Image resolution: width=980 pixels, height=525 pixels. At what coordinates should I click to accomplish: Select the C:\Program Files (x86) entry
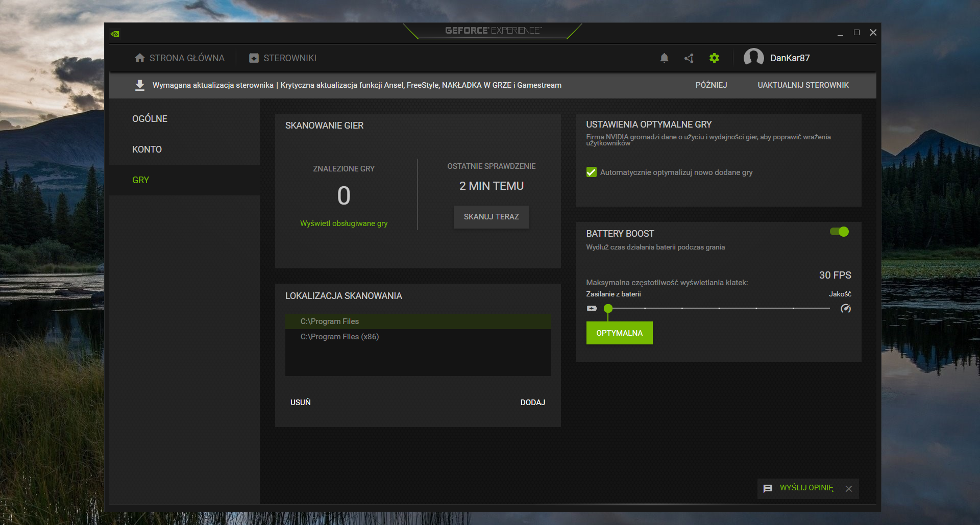pyautogui.click(x=339, y=337)
